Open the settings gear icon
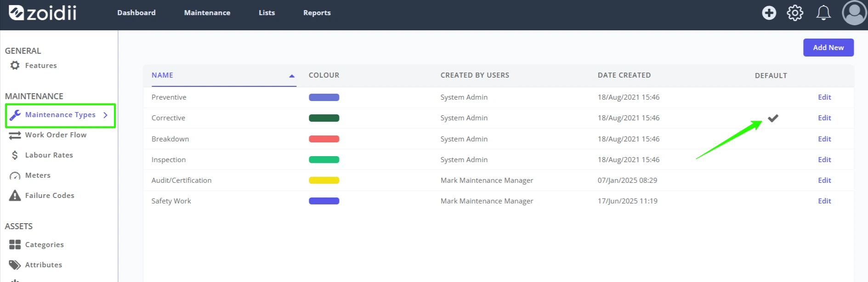This screenshot has width=868, height=282. 795,13
